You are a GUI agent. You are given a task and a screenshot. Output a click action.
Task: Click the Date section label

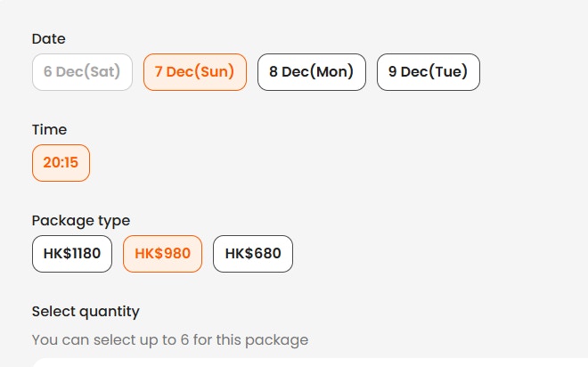49,38
